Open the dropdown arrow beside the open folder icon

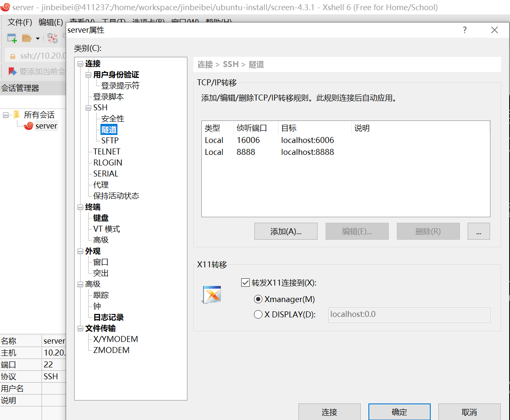pyautogui.click(x=37, y=39)
